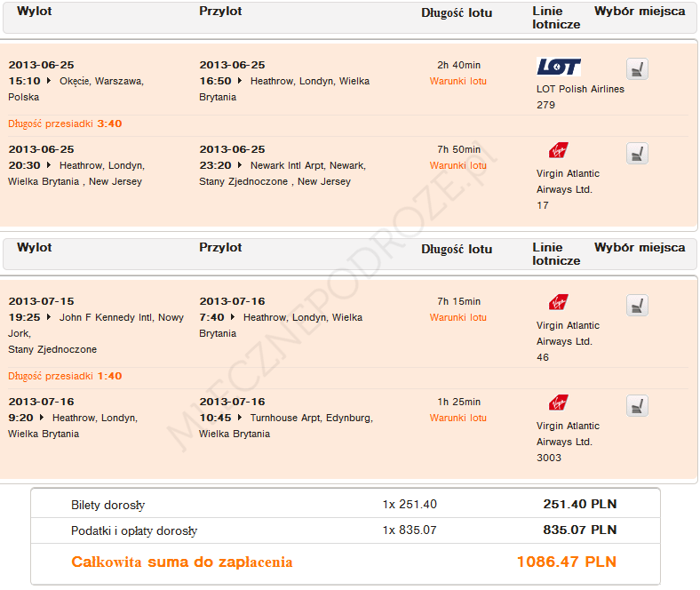
Task: Click the Bilety dorosły price row
Action: point(344,505)
